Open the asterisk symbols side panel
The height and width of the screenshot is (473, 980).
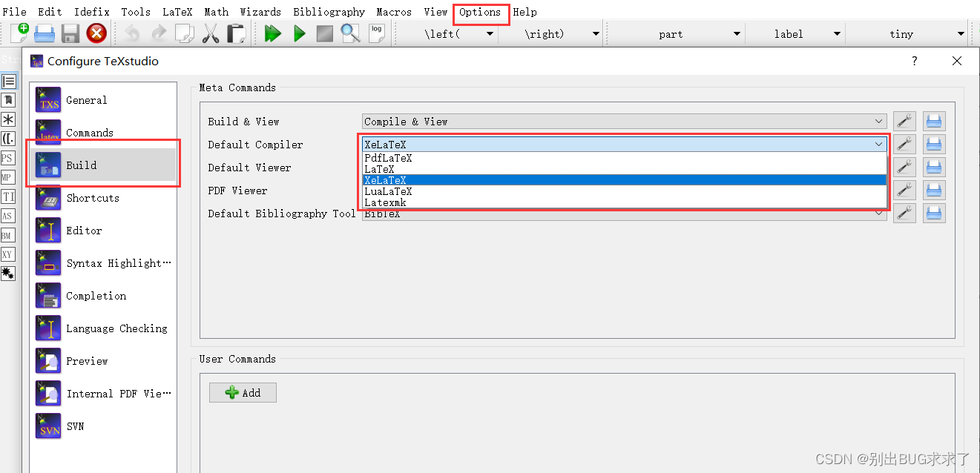coord(8,119)
